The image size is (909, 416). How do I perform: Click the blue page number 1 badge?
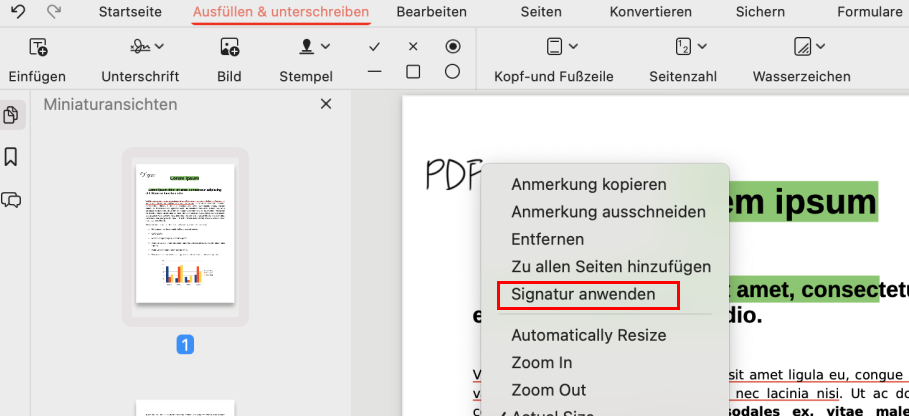point(185,345)
